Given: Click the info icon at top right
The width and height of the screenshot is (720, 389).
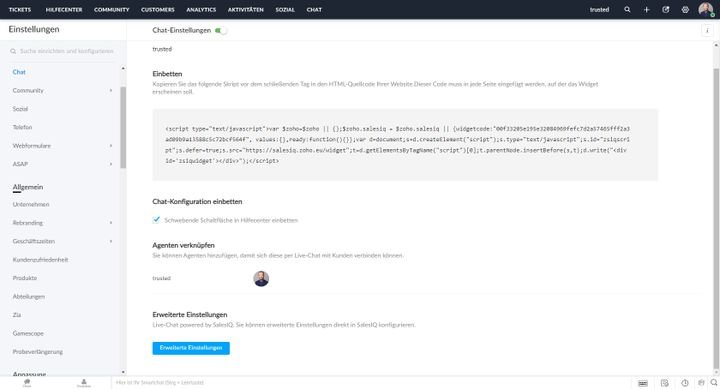Looking at the screenshot, I should [707, 30].
